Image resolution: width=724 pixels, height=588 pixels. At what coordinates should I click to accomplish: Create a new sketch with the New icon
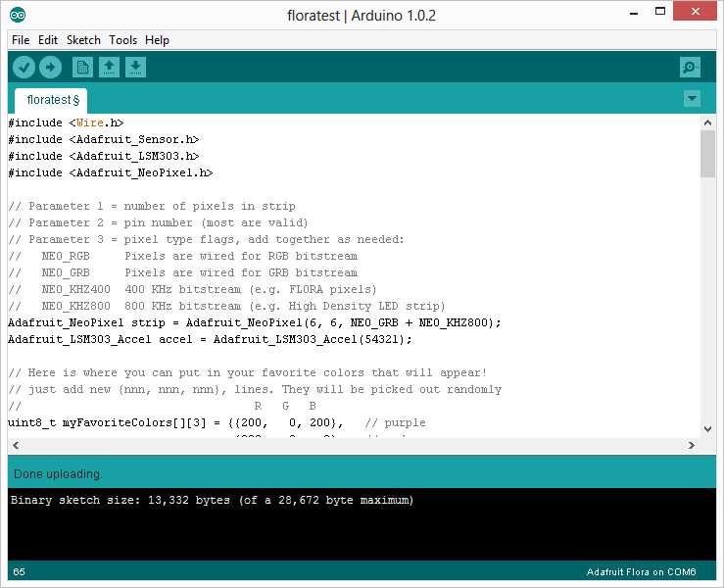(82, 68)
